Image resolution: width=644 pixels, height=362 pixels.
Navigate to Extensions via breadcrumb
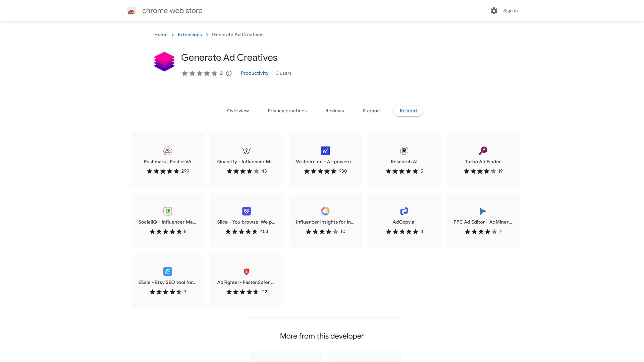190,35
